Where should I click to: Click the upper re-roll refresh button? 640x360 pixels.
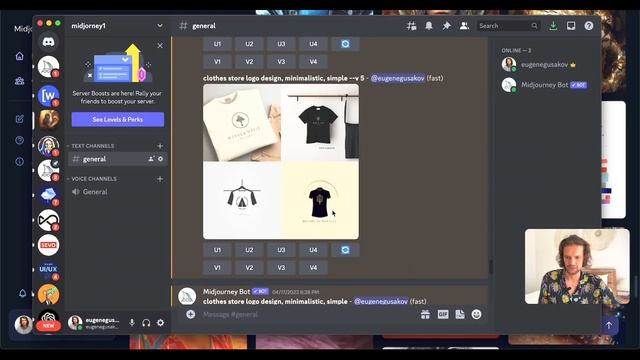click(x=345, y=44)
